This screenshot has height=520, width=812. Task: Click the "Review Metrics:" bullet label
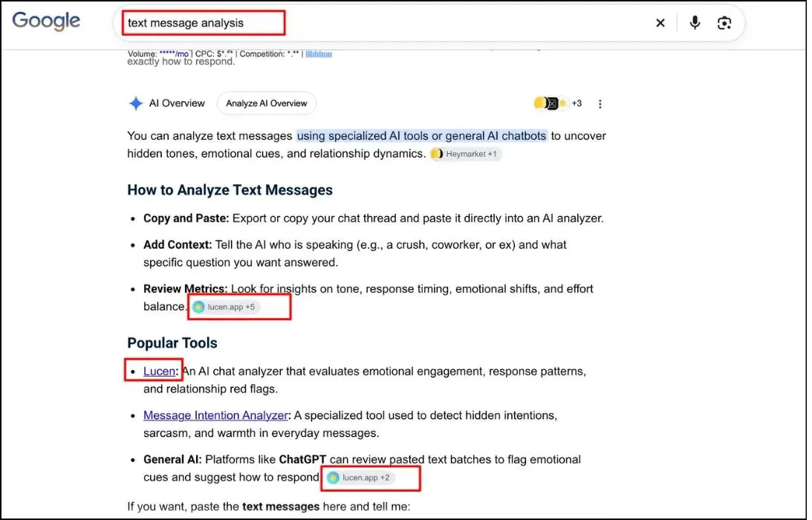click(x=186, y=288)
